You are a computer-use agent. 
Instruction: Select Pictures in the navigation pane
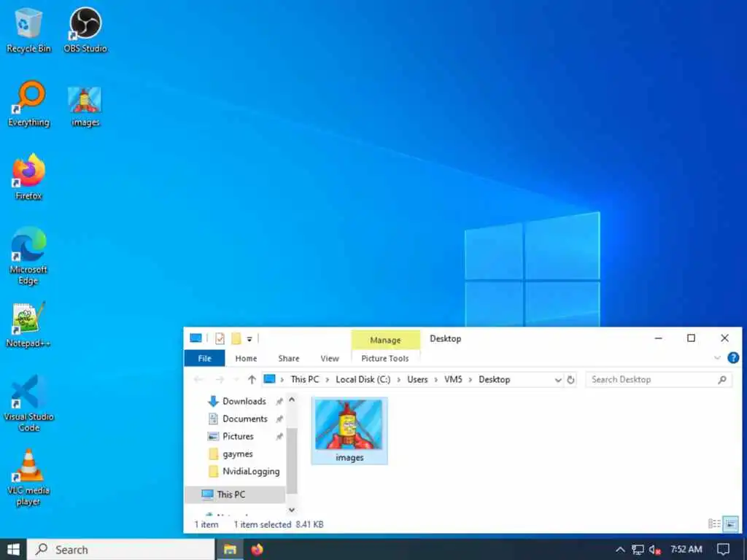tap(238, 436)
